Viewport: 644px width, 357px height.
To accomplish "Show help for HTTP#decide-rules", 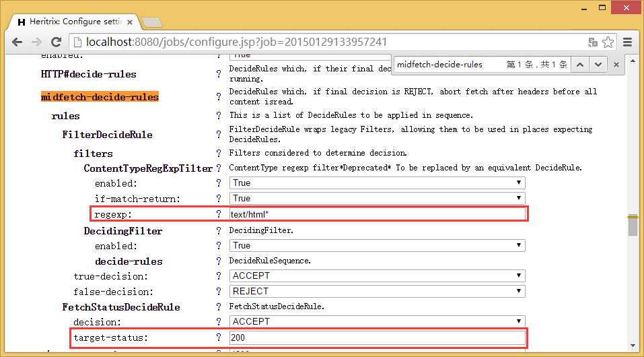I will click(x=219, y=74).
